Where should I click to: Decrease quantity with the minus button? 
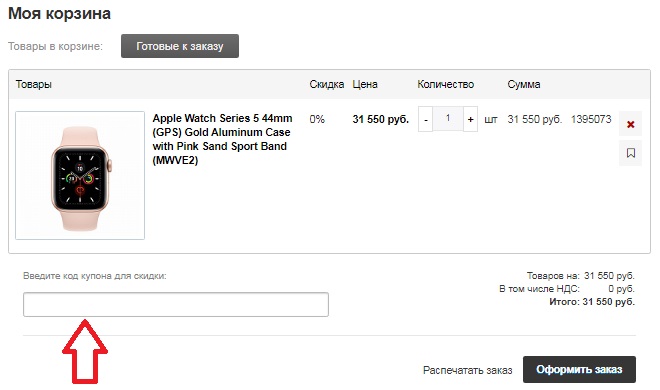tap(426, 119)
